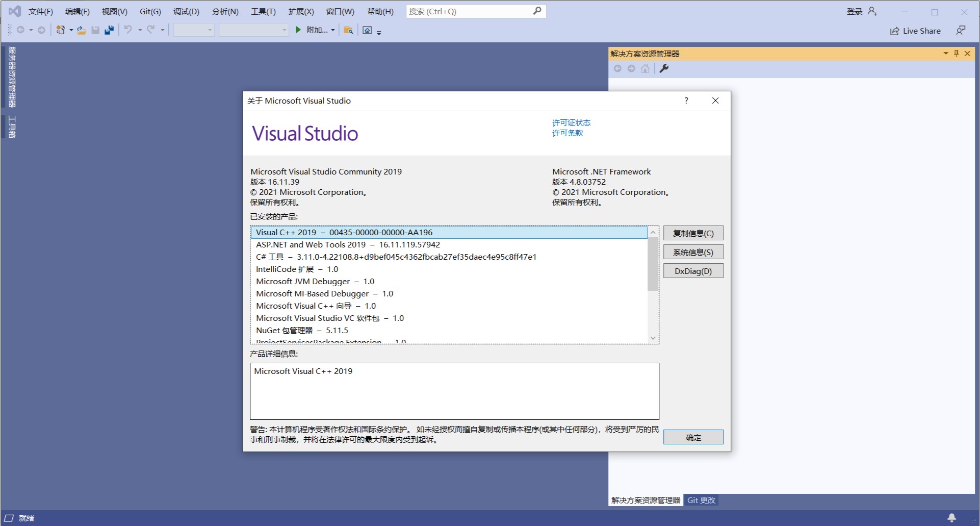Viewport: 980px width, 526px height.
Task: Open Solution Explorer window position dropdown
Action: (946, 54)
